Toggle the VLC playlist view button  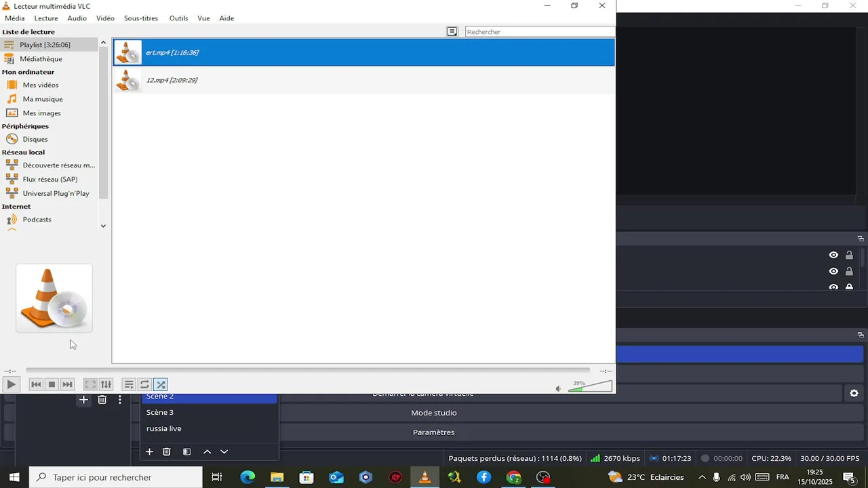129,384
